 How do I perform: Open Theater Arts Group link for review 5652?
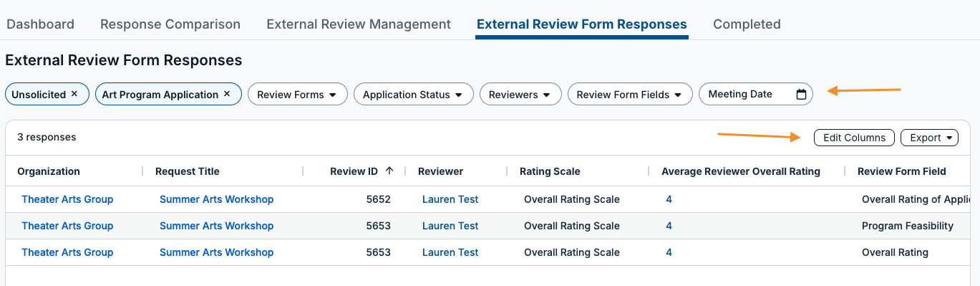tap(67, 199)
